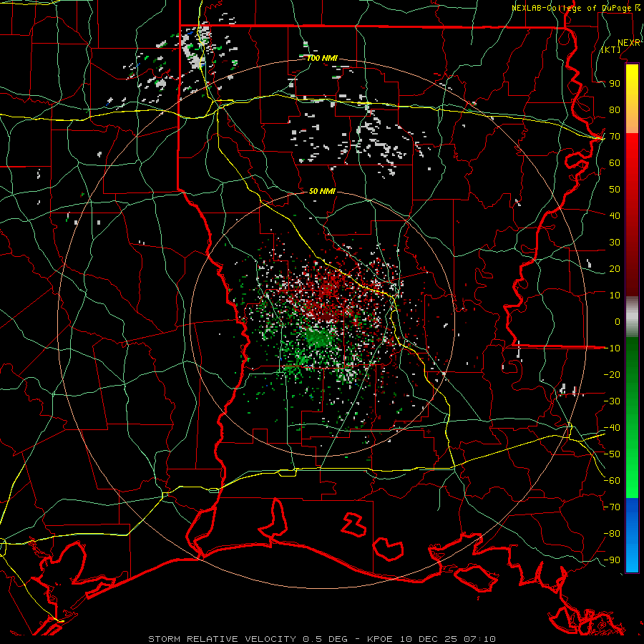Click the "NEXLAB-College of DuPage" header text

(572, 8)
